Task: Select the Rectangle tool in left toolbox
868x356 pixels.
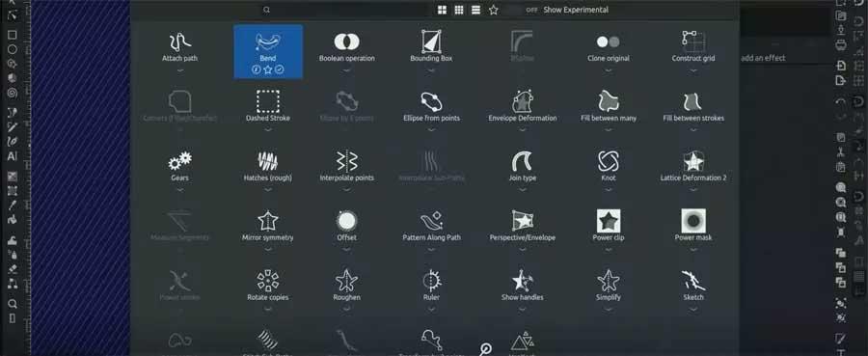Action: 12,35
